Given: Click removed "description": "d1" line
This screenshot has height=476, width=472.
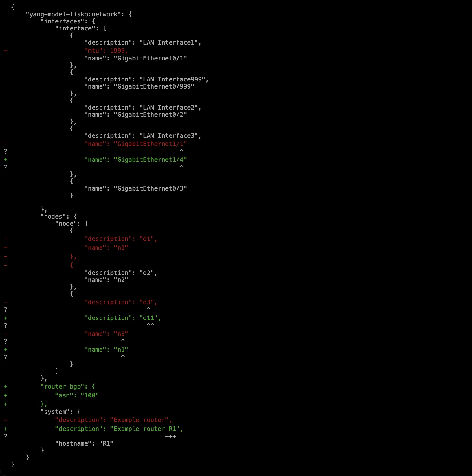Looking at the screenshot, I should 121,239.
